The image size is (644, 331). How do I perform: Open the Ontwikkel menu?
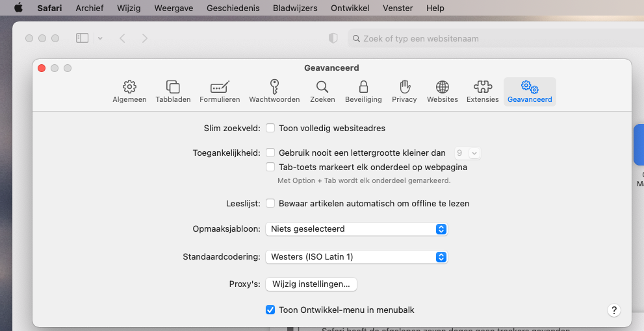point(350,8)
